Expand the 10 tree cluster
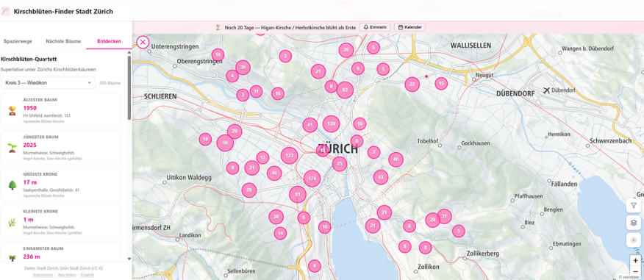 click(359, 123)
